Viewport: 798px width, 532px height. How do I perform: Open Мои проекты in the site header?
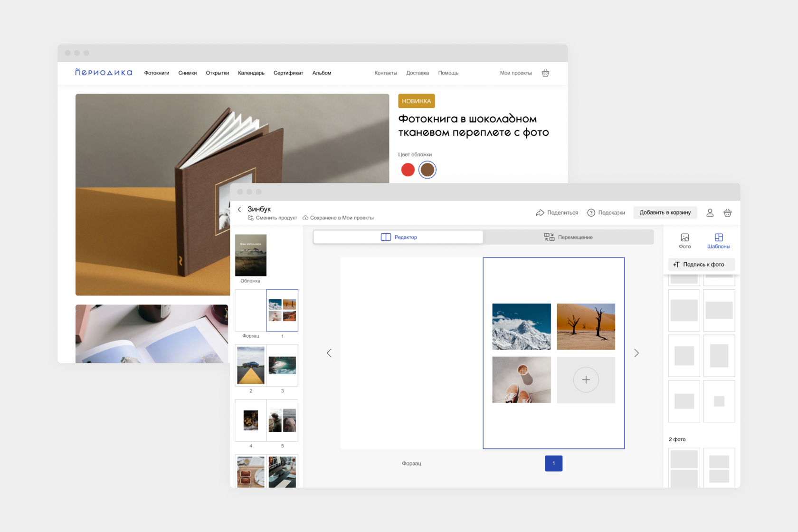pos(516,73)
